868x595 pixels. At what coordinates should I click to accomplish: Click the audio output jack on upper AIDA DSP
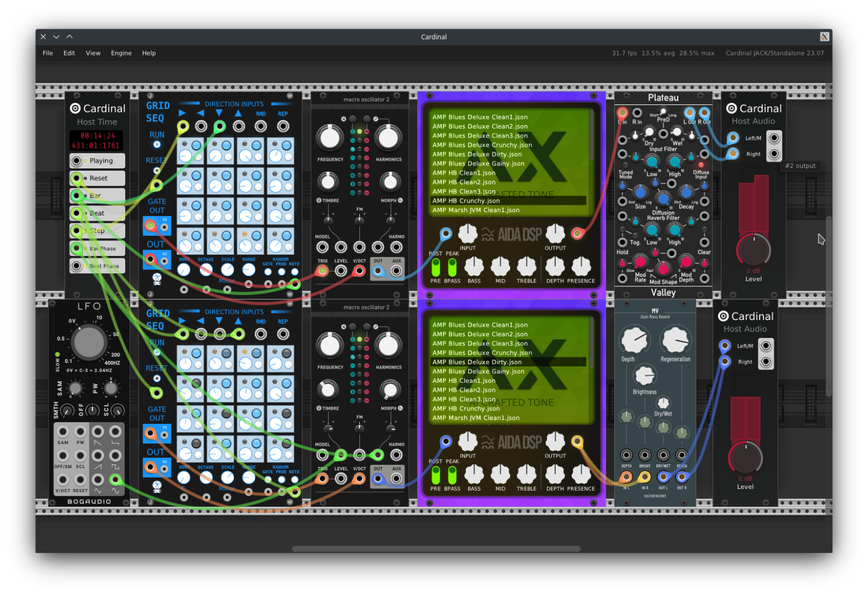(x=577, y=233)
